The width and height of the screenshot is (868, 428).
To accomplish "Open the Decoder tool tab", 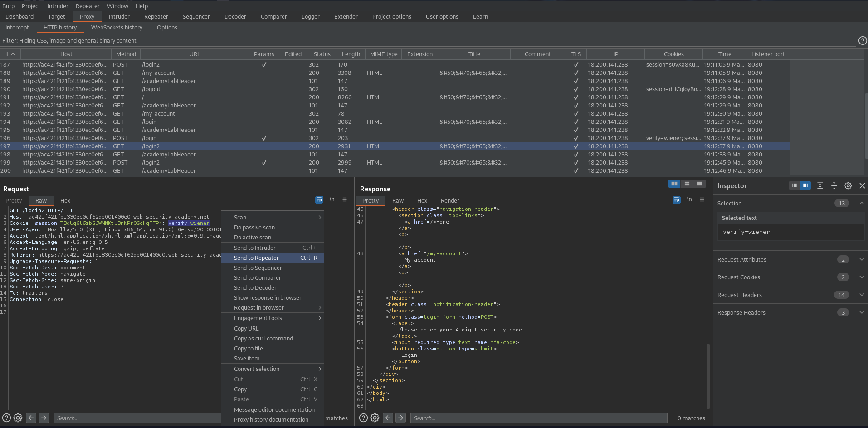I will (x=235, y=16).
